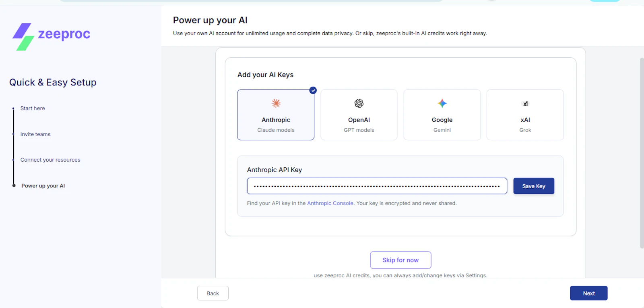Click the blue checkmark badge on Anthropic card
The image size is (644, 308).
(x=313, y=90)
